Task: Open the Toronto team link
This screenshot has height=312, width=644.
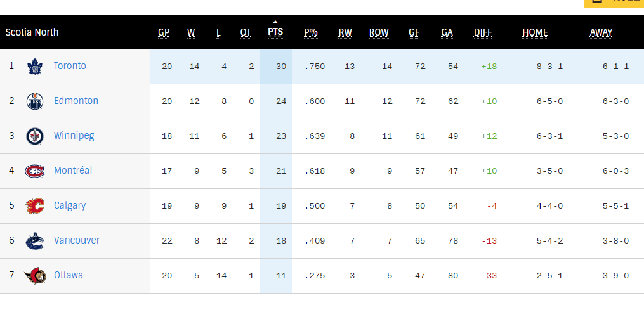Action: coord(70,66)
